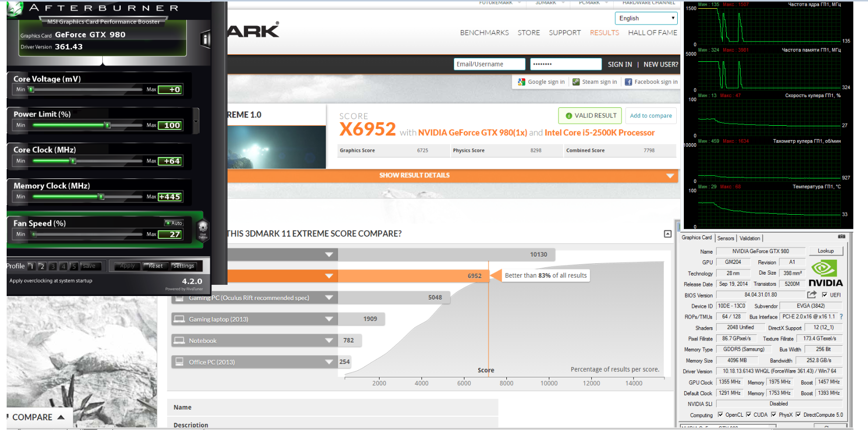Open the HALL OF FAME menu

(x=652, y=33)
